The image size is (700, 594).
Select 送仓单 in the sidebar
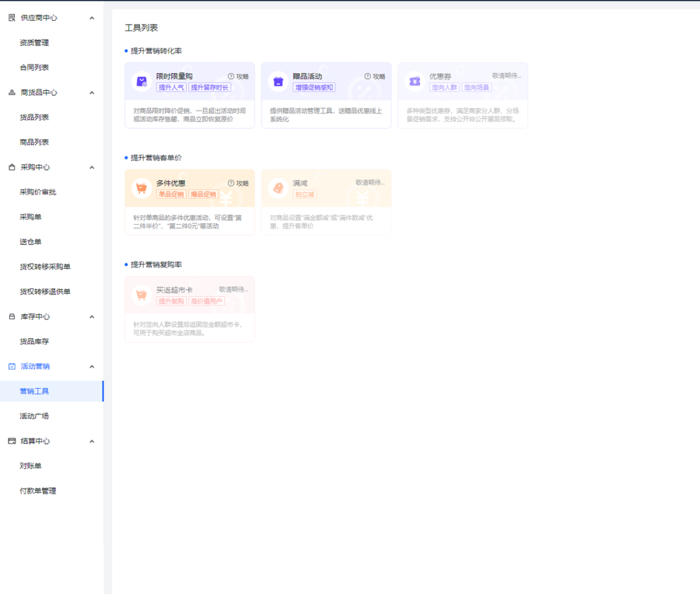30,242
